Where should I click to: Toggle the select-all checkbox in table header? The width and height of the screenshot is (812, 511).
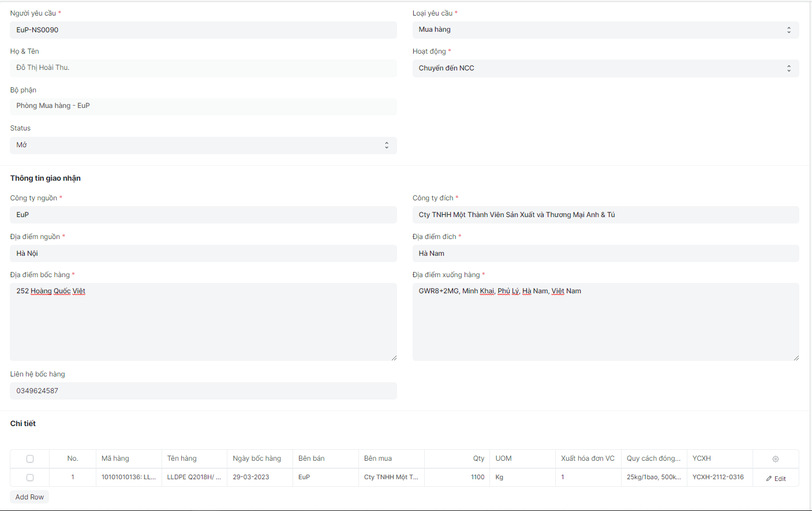click(30, 459)
